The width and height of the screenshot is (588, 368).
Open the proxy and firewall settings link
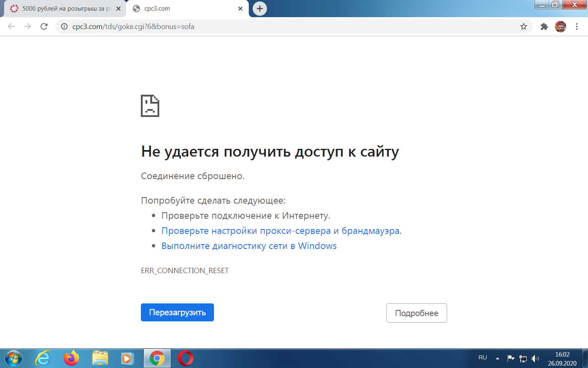tap(281, 231)
